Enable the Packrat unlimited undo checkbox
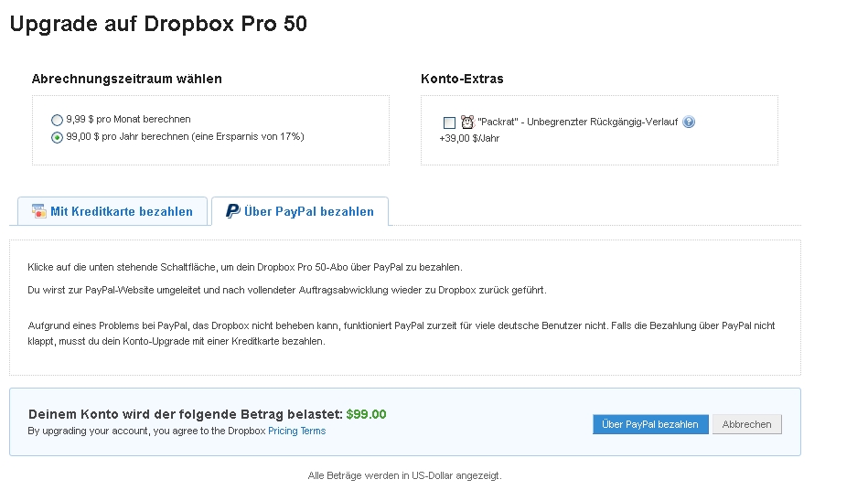Screen dimensions: 868x490 (x=449, y=122)
